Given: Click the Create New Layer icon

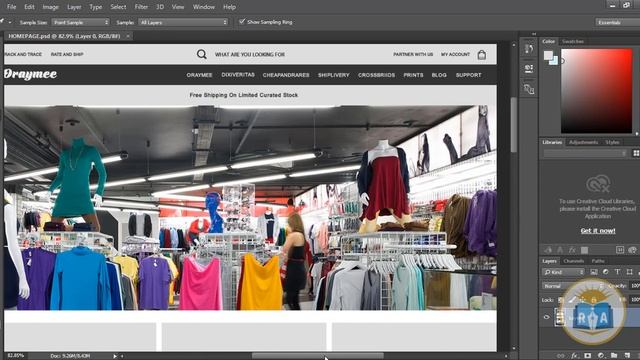Looking at the screenshot, I should tap(627, 356).
